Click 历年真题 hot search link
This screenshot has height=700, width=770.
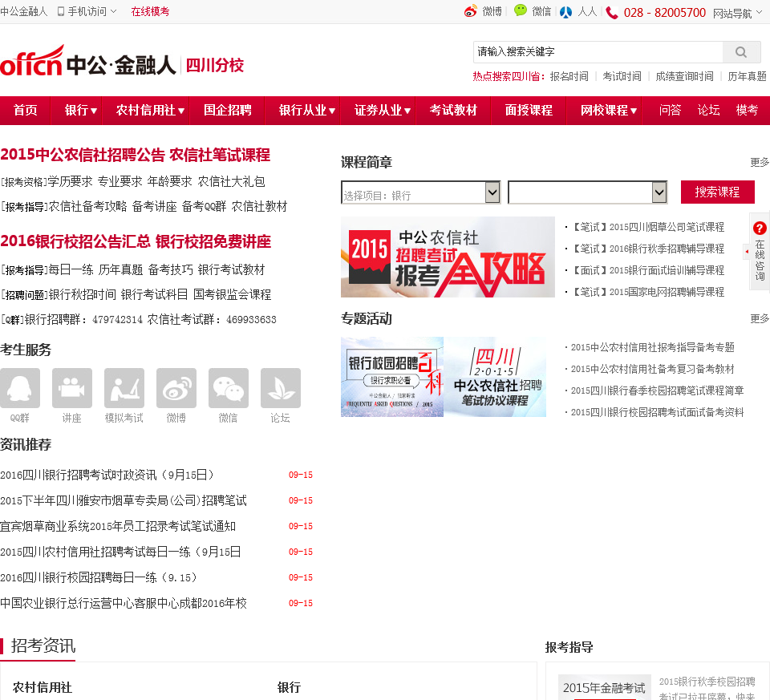[x=747, y=77]
